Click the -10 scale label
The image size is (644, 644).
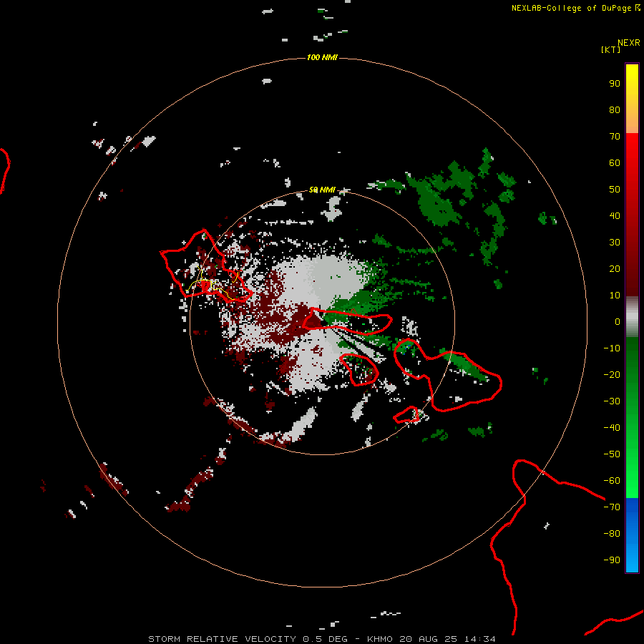[612, 348]
